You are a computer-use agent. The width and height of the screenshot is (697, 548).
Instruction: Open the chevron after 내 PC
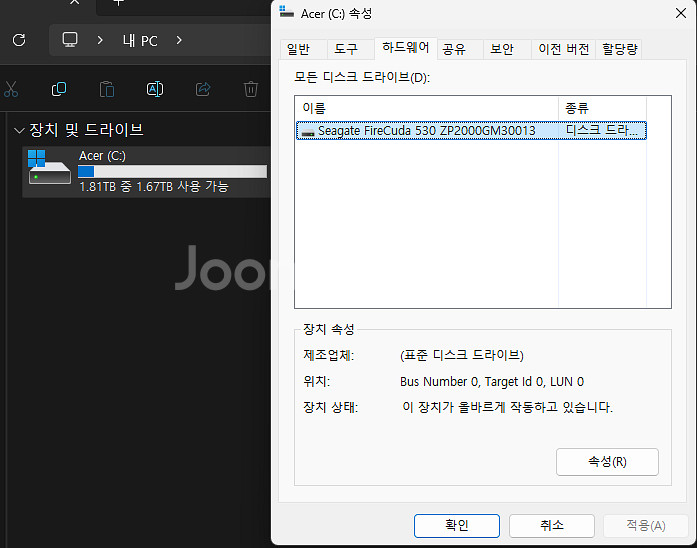click(x=179, y=40)
